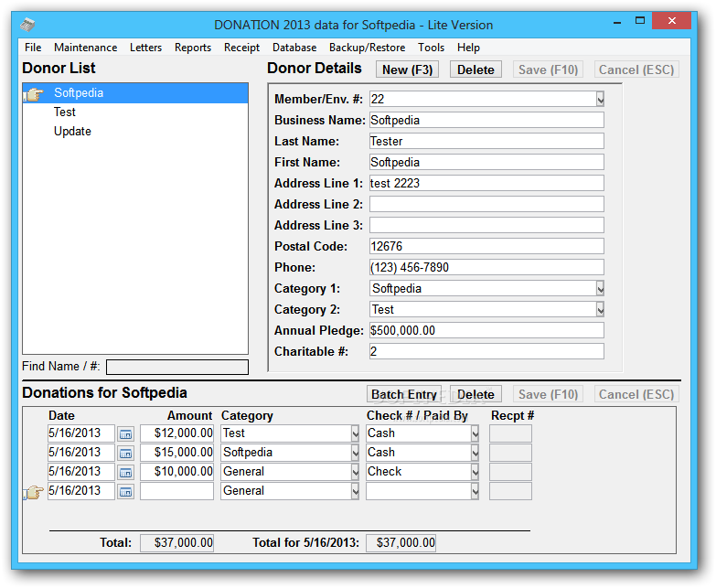This screenshot has width=716, height=588.
Task: Select Update in Donor List
Action: tap(135, 132)
